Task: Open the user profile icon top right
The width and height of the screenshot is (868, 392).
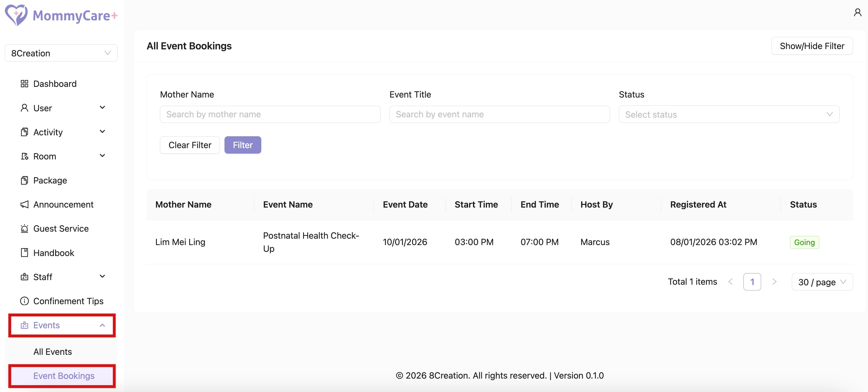Action: pyautogui.click(x=857, y=12)
